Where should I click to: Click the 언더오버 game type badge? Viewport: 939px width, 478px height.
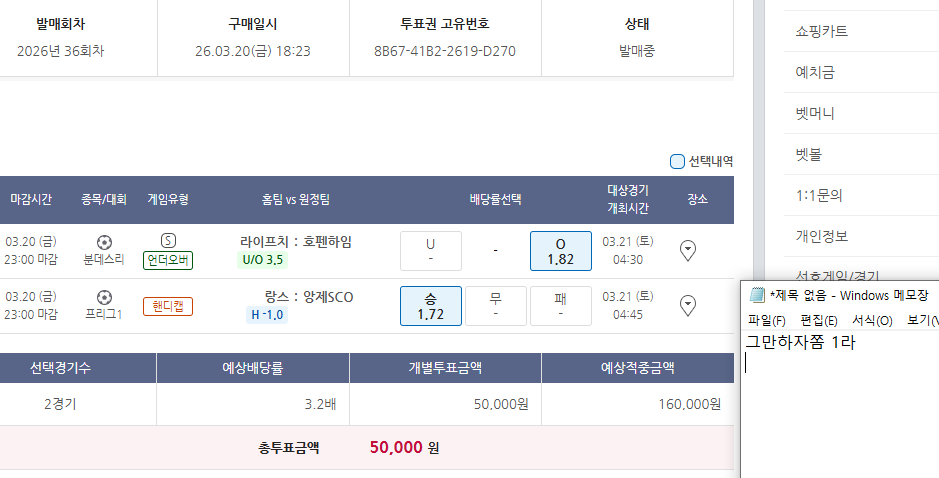click(168, 260)
